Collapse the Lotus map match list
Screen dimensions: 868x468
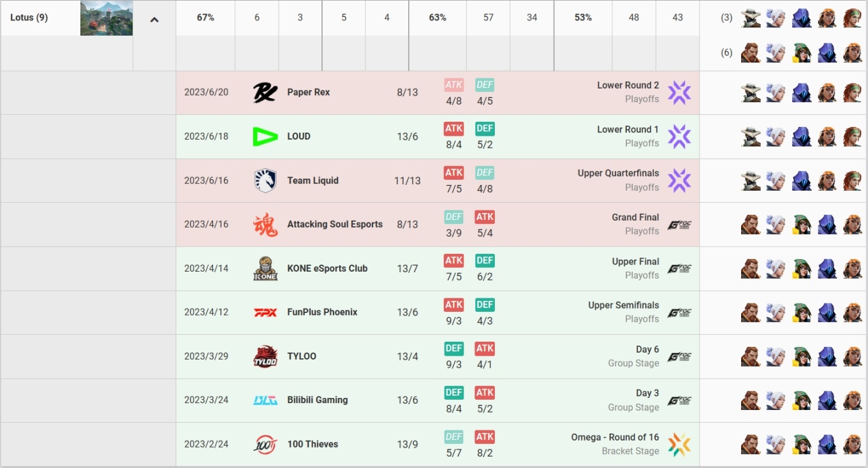[154, 20]
